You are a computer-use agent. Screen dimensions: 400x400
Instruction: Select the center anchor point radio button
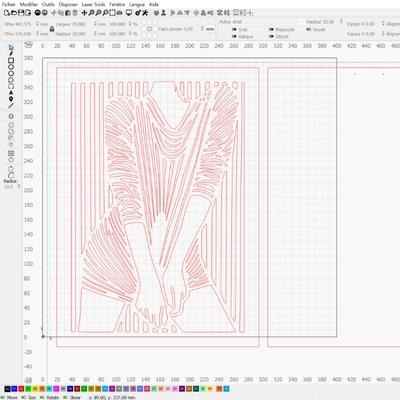tap(149, 29)
